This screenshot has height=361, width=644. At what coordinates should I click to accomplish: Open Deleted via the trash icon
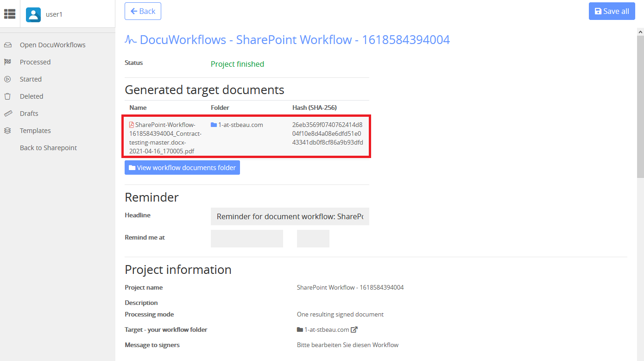click(x=8, y=96)
